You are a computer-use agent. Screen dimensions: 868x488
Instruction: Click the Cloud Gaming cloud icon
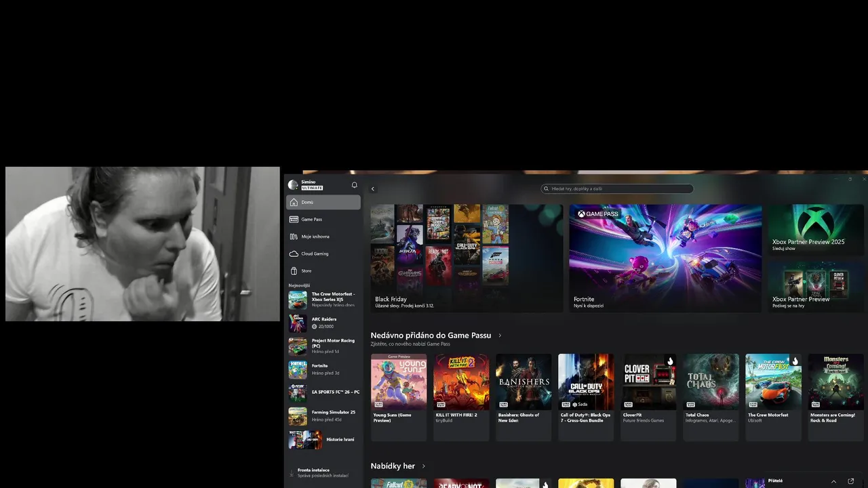click(x=294, y=253)
